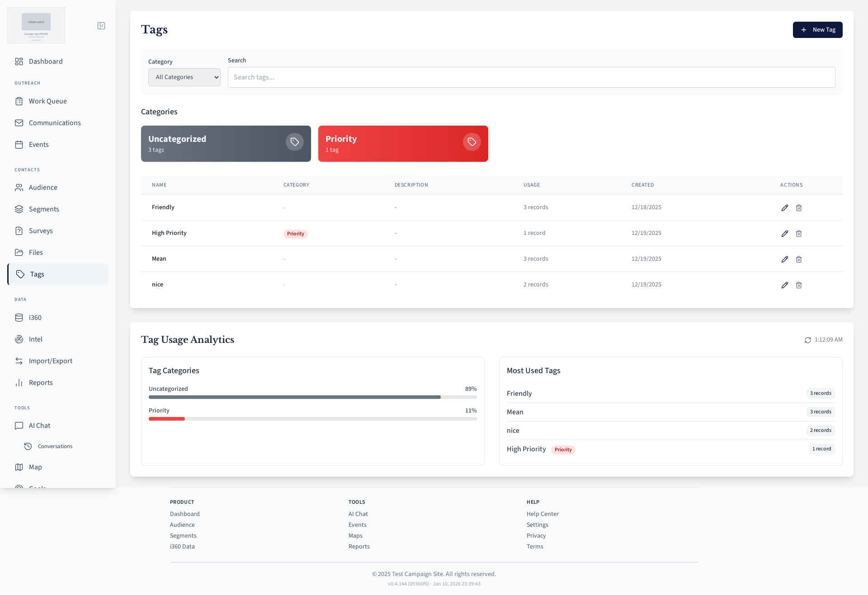Click the tag icon on Priority card
Image resolution: width=868 pixels, height=595 pixels.
point(472,142)
